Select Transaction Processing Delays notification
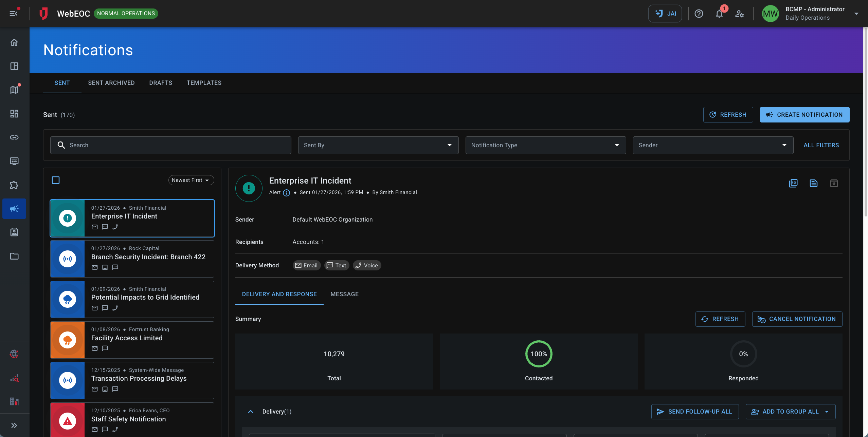 [x=132, y=380]
